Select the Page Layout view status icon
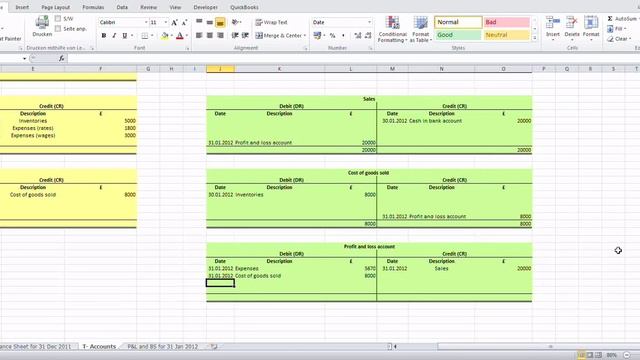 pyautogui.click(x=590, y=356)
